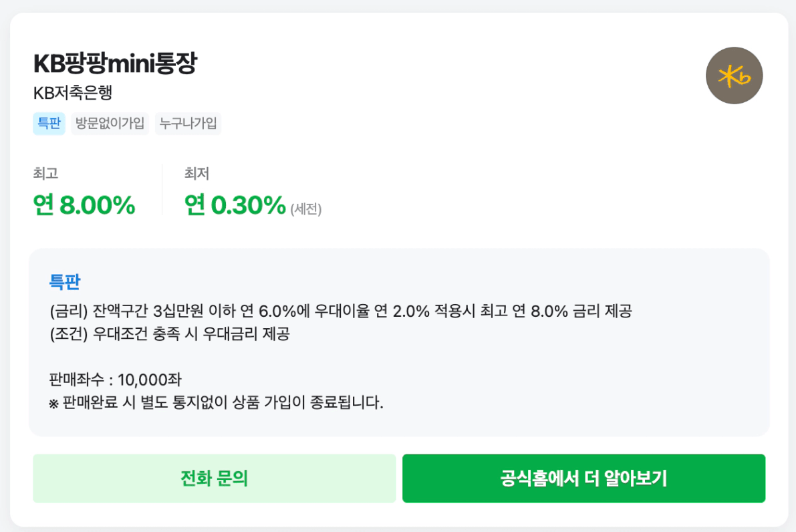Click the ※ 판매완료 시 notice line
The width and height of the screenshot is (796, 532).
pos(217,403)
